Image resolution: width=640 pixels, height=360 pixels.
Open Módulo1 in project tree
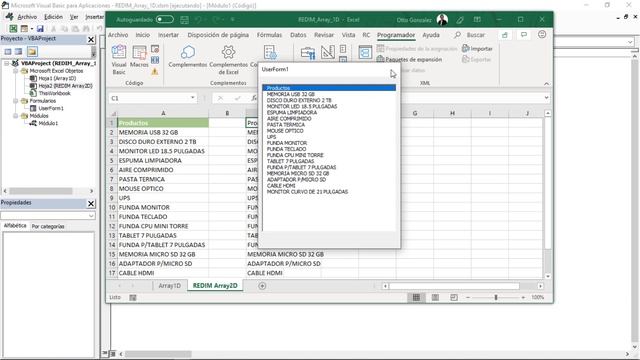click(48, 123)
